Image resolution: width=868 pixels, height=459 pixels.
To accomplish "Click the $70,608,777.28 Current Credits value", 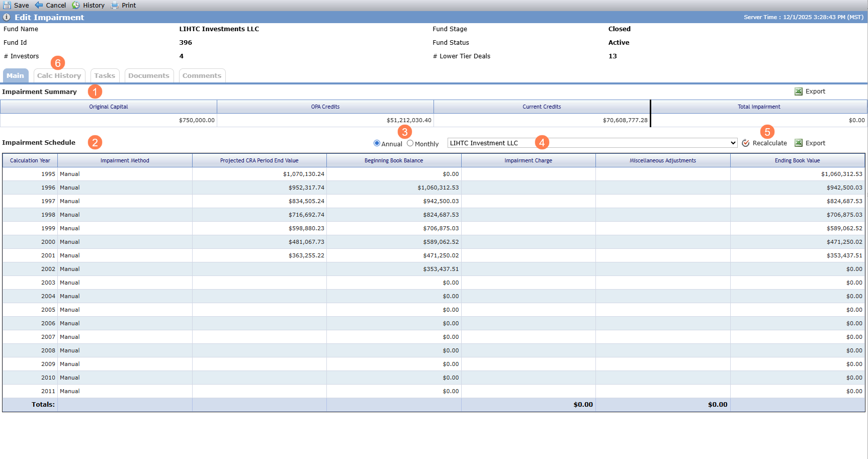I will click(x=625, y=120).
